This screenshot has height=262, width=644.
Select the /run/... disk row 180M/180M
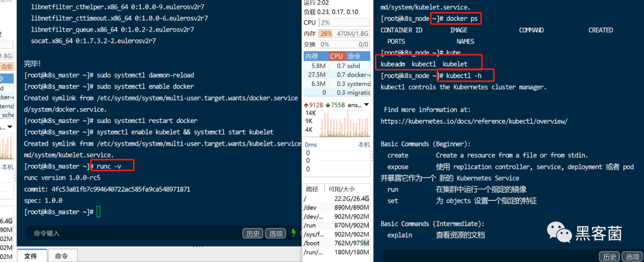(337, 252)
